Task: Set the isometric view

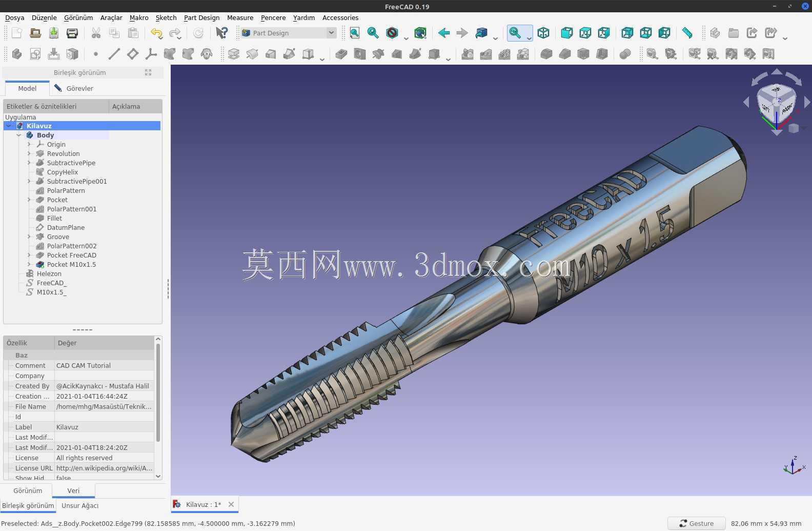Action: pos(543,33)
